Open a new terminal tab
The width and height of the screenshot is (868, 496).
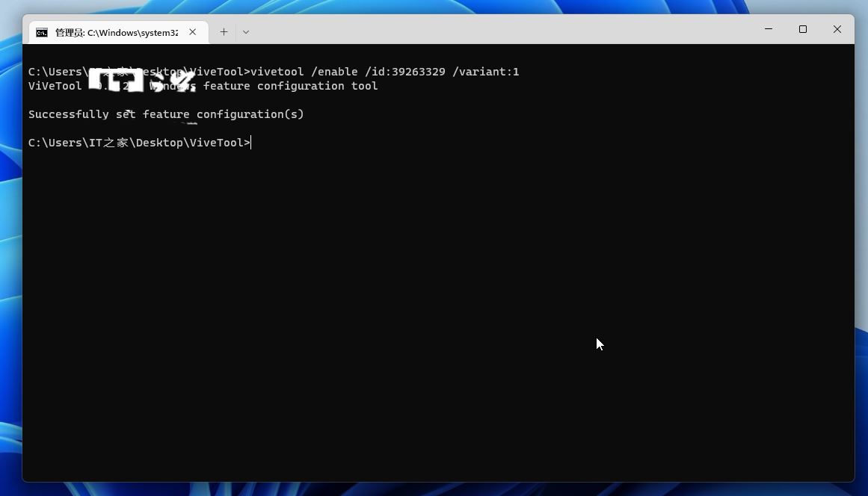tap(224, 32)
